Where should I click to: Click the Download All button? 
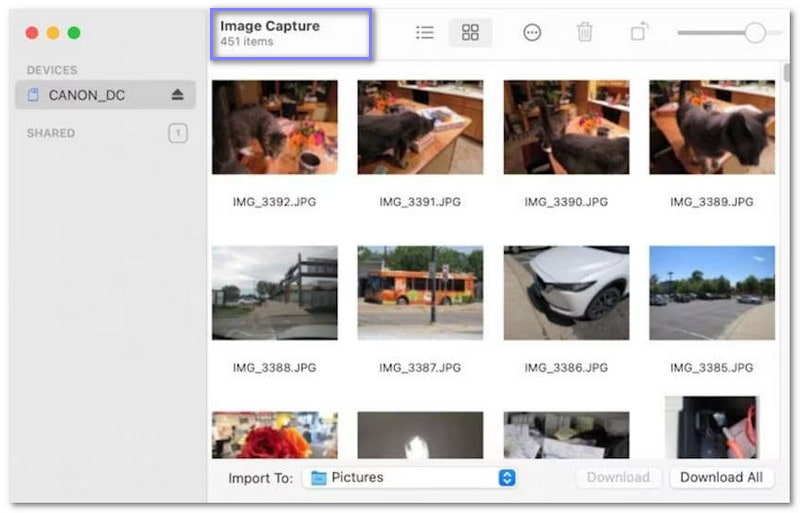click(721, 477)
